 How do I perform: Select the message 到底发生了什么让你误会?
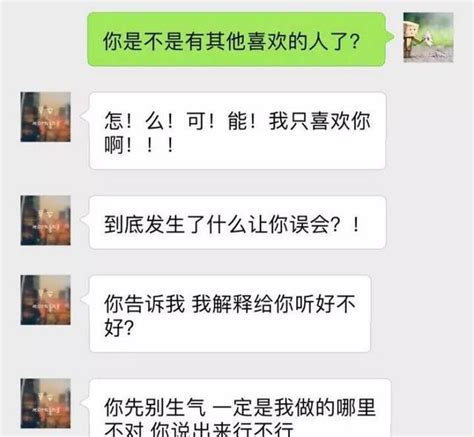pyautogui.click(x=238, y=222)
